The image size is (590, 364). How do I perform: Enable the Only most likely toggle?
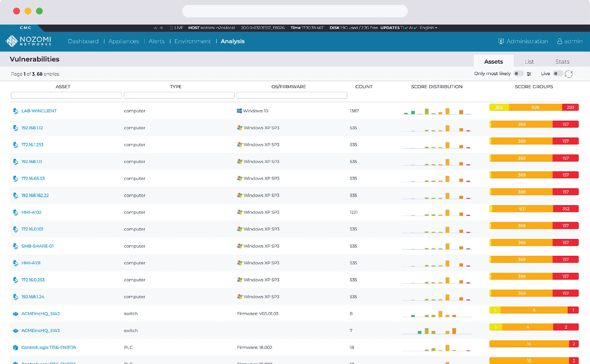click(519, 74)
